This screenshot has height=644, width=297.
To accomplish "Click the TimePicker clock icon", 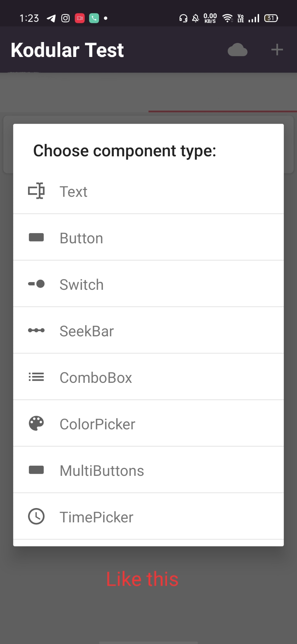I will point(36,516).
